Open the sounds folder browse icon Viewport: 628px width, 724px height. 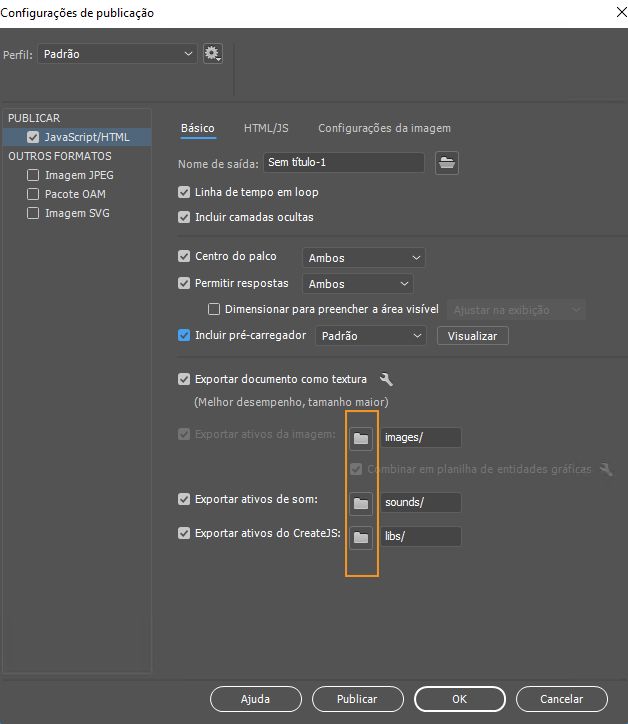click(361, 503)
